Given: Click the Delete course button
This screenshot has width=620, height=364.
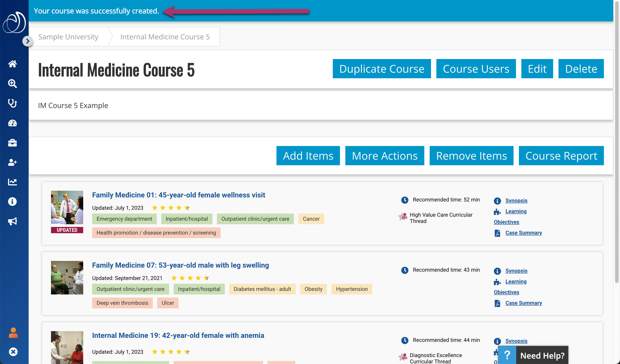Looking at the screenshot, I should 581,69.
